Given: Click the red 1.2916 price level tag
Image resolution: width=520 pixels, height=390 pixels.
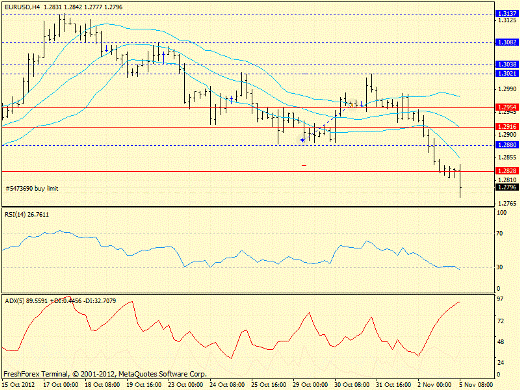Looking at the screenshot, I should [507, 127].
